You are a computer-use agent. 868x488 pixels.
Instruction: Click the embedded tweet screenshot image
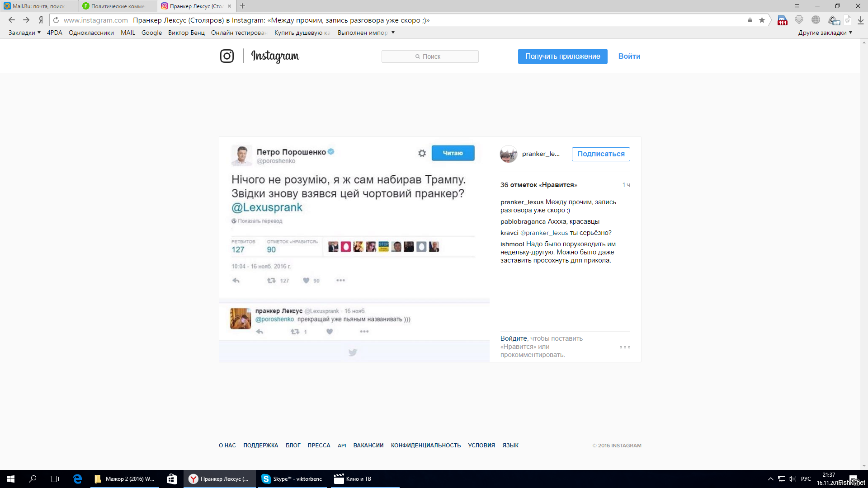click(x=354, y=249)
